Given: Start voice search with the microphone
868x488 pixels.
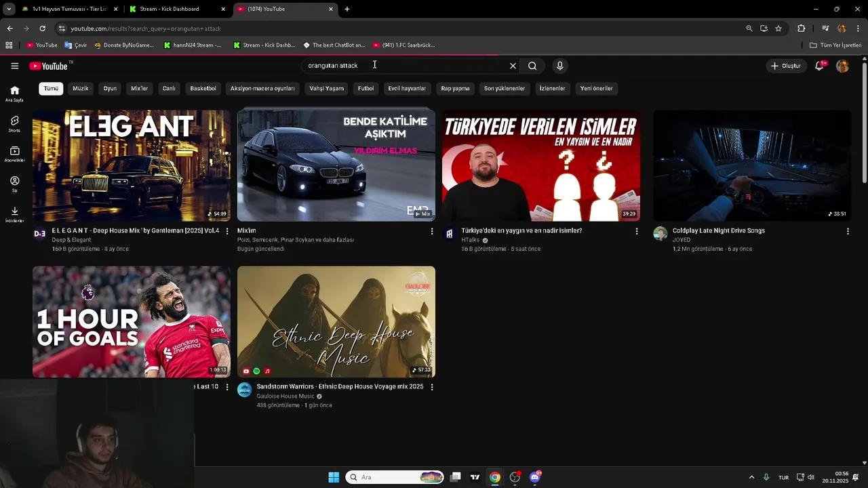Looking at the screenshot, I should [x=559, y=66].
